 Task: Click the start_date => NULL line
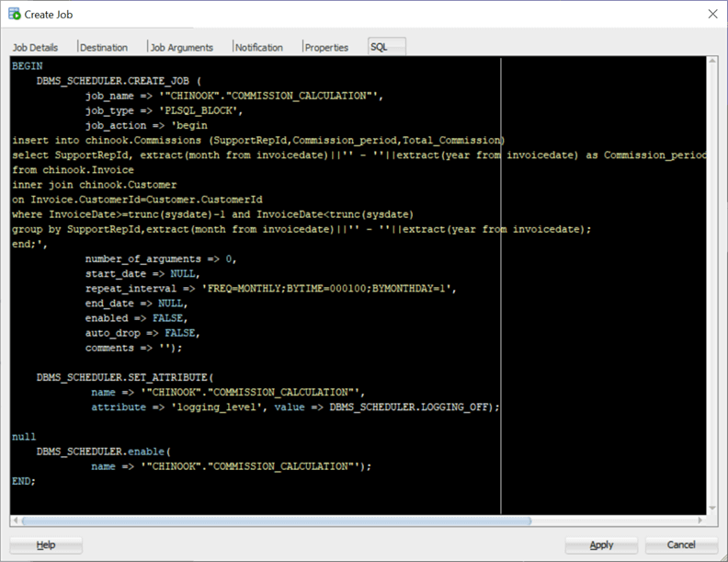click(142, 274)
